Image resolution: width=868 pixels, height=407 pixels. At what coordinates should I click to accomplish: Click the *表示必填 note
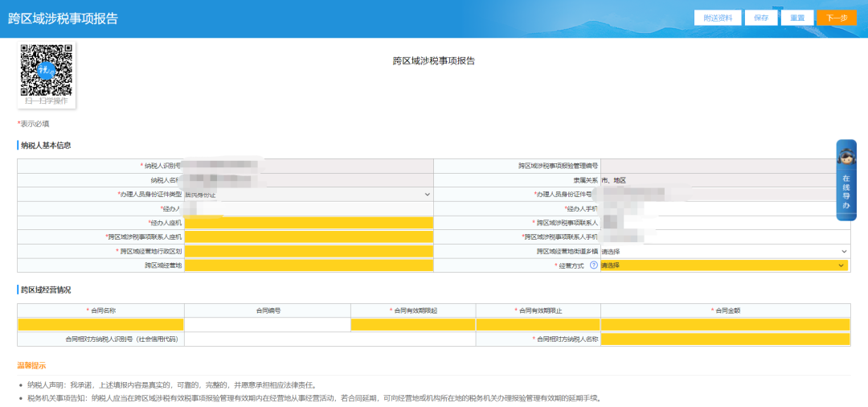[33, 124]
